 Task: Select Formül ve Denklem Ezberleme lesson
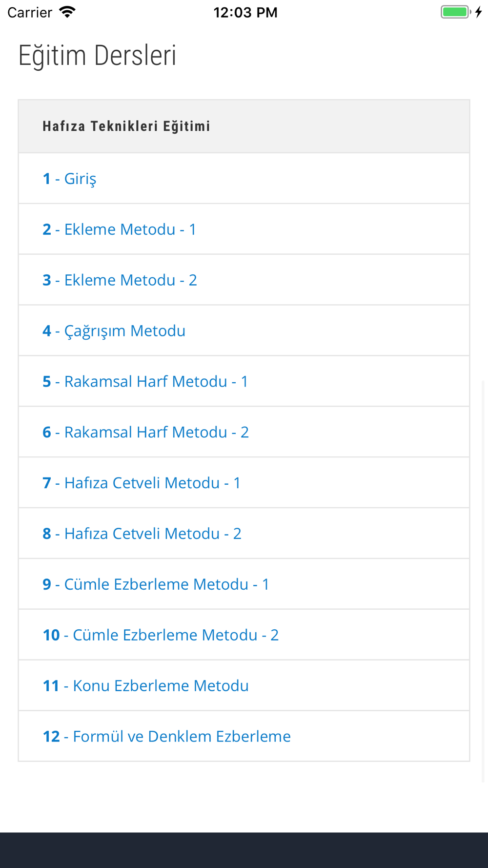pyautogui.click(x=244, y=736)
